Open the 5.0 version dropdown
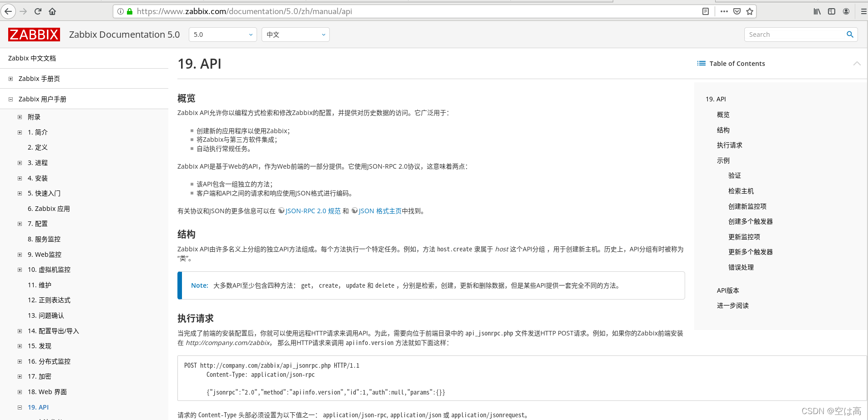868x420 pixels. (223, 35)
